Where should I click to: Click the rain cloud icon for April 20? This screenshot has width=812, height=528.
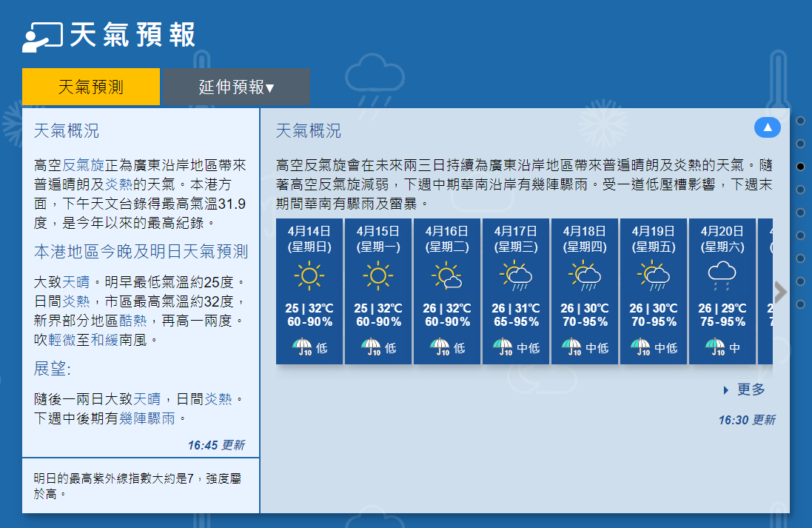[722, 275]
